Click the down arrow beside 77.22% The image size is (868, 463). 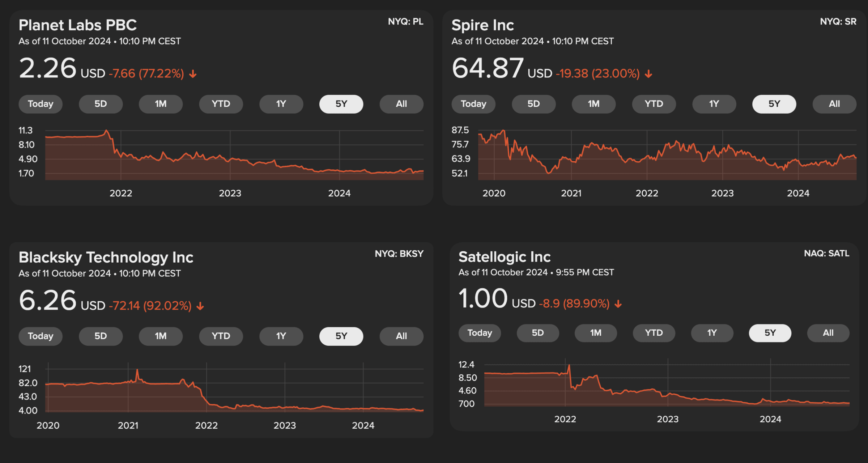193,74
